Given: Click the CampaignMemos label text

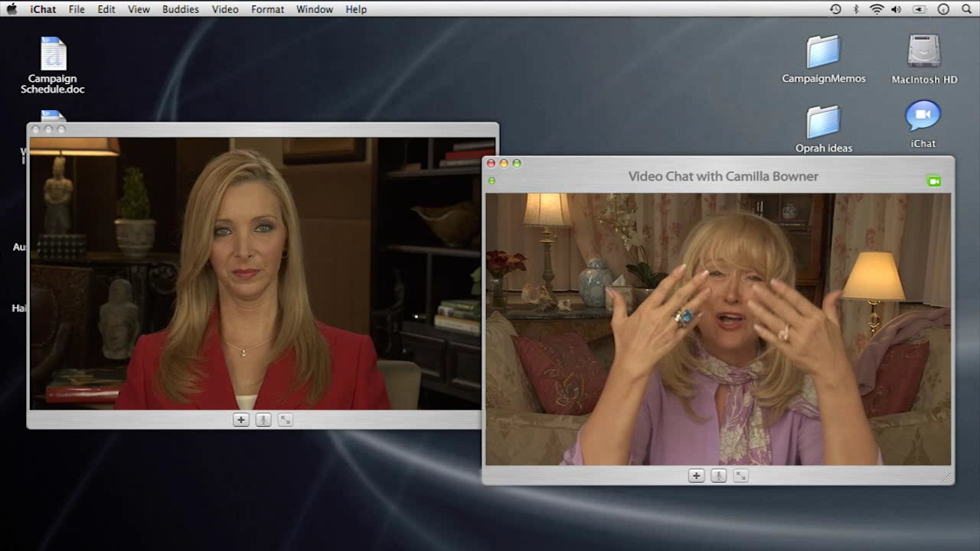Looking at the screenshot, I should pyautogui.click(x=824, y=79).
